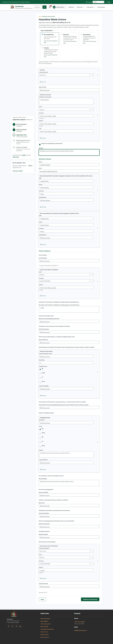Clear the Generation selection in Licenced Activity
The image size is (113, 644).
click(90, 75)
